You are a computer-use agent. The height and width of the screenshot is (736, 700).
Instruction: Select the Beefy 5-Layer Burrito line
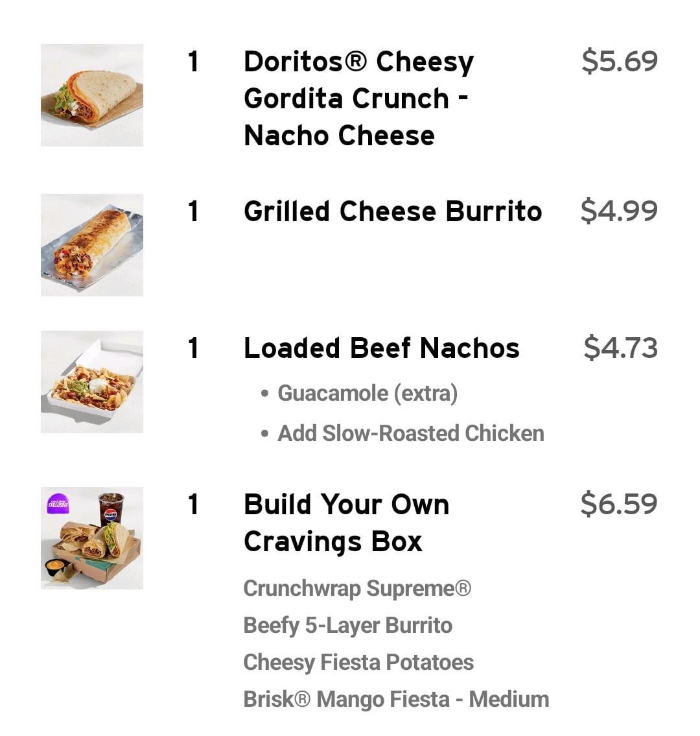(348, 625)
